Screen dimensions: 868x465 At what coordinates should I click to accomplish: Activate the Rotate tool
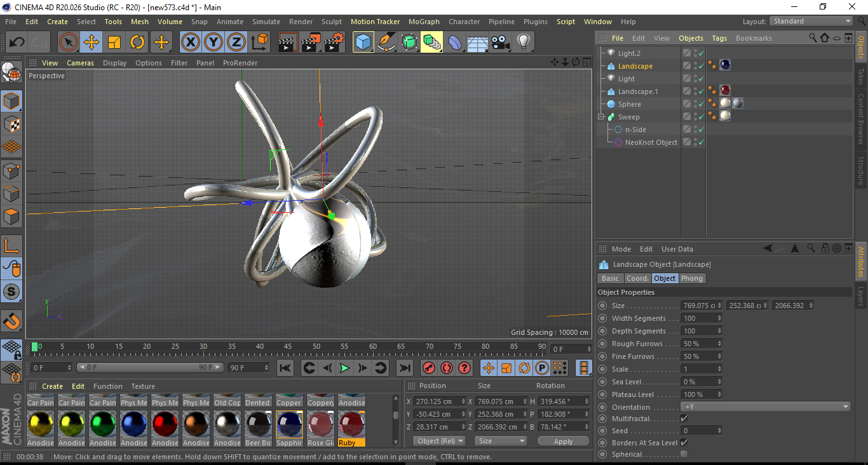pos(137,43)
